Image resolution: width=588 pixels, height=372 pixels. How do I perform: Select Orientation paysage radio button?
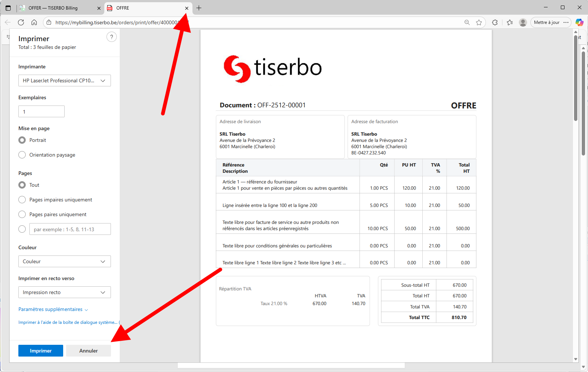pyautogui.click(x=22, y=155)
